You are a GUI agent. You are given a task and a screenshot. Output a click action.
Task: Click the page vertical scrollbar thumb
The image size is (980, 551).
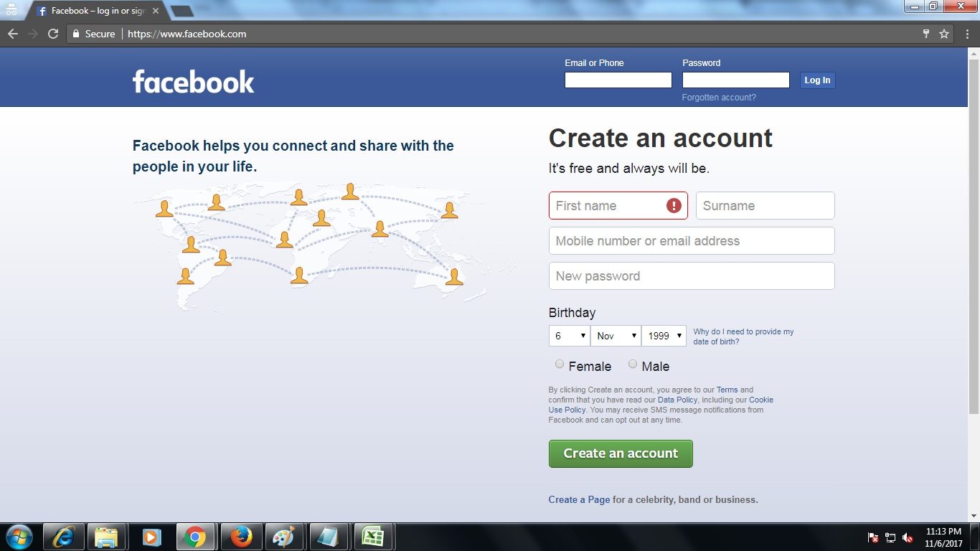[x=974, y=237]
